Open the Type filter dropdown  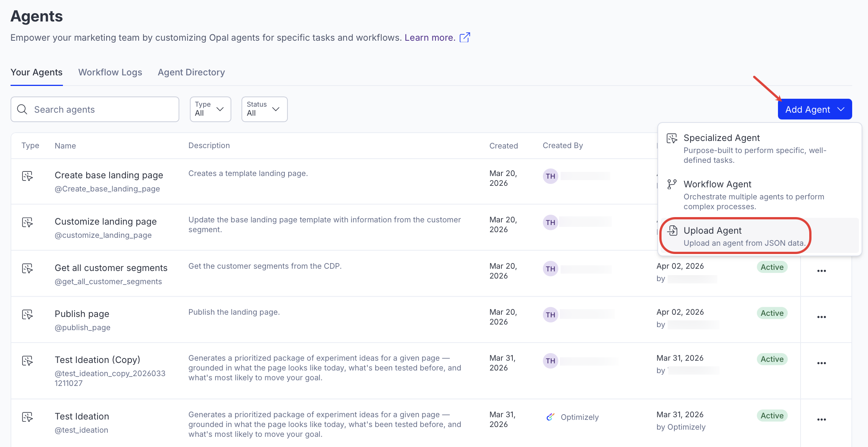pyautogui.click(x=210, y=109)
